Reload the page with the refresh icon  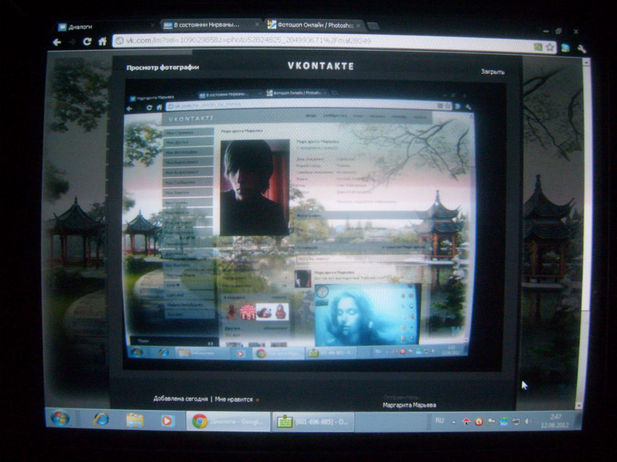87,42
